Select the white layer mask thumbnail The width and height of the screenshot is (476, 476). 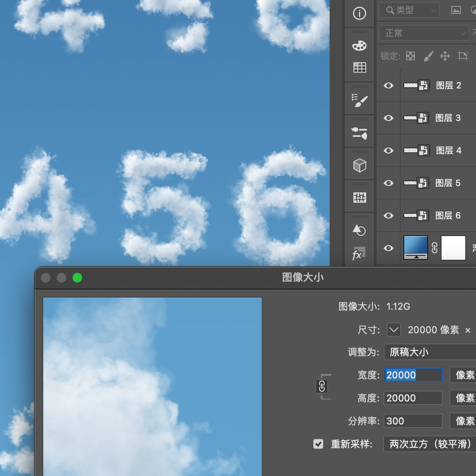click(x=453, y=248)
